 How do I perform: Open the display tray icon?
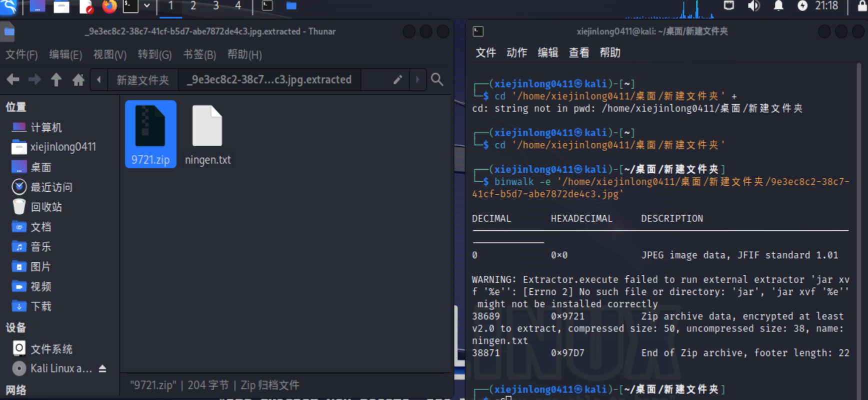pyautogui.click(x=729, y=6)
